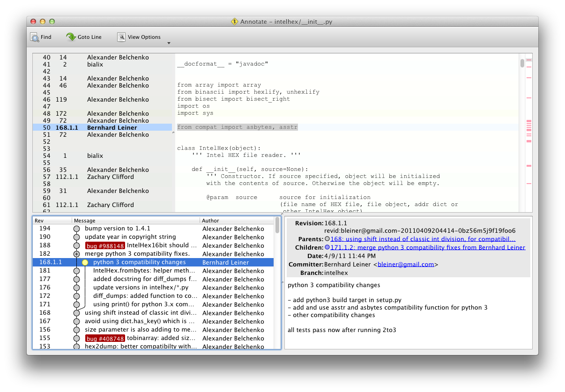Click the Goto Line green arrow icon

coord(71,37)
